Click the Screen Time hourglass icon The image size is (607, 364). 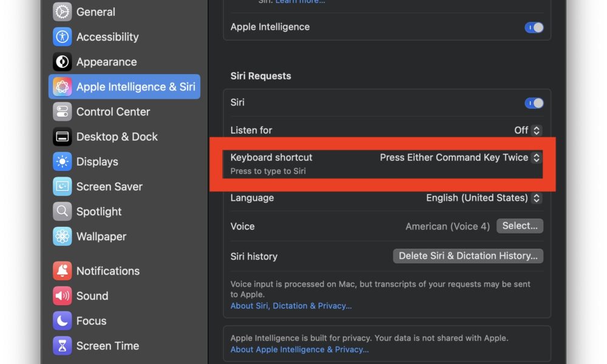(62, 346)
